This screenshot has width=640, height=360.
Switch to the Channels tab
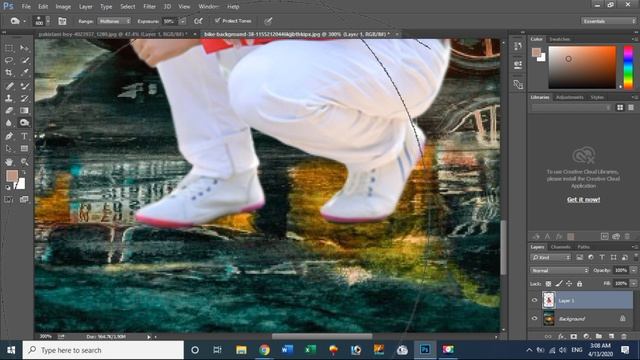pyautogui.click(x=560, y=247)
